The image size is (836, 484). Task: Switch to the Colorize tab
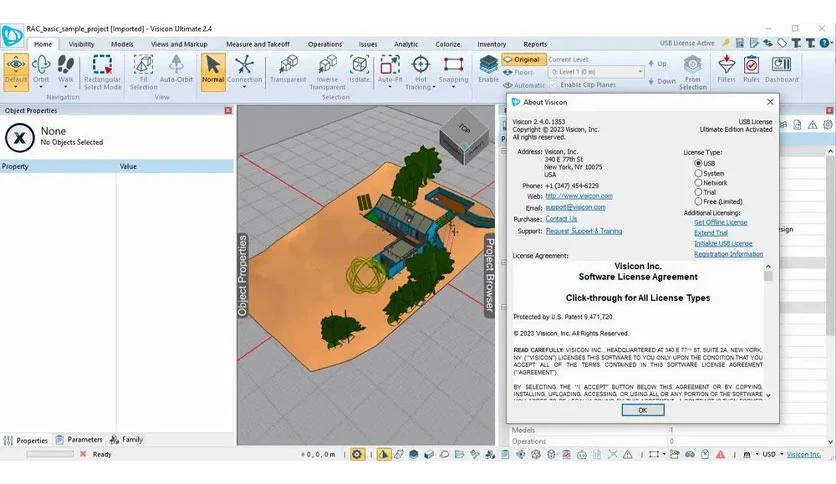click(x=448, y=44)
